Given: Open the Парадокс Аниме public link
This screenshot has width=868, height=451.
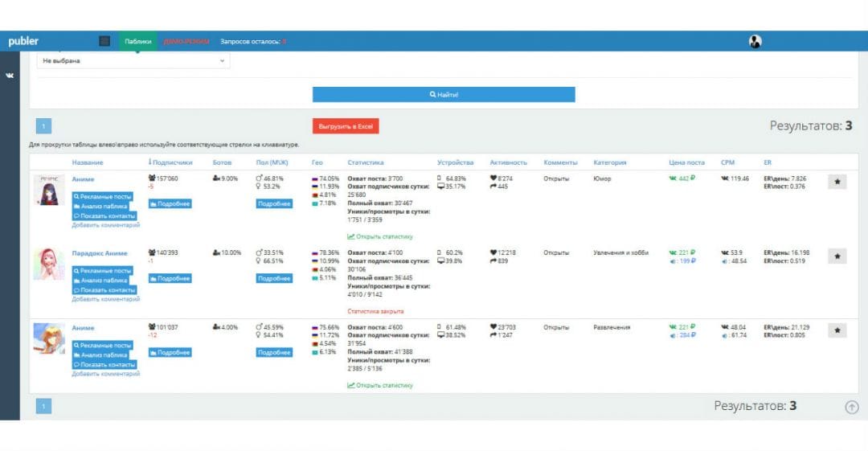Looking at the screenshot, I should (100, 253).
